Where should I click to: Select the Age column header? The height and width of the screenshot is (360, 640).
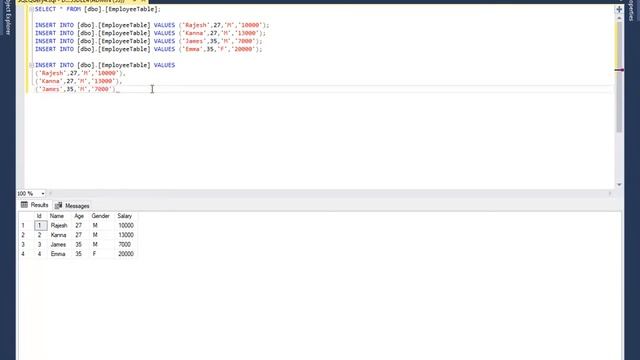pos(79,216)
